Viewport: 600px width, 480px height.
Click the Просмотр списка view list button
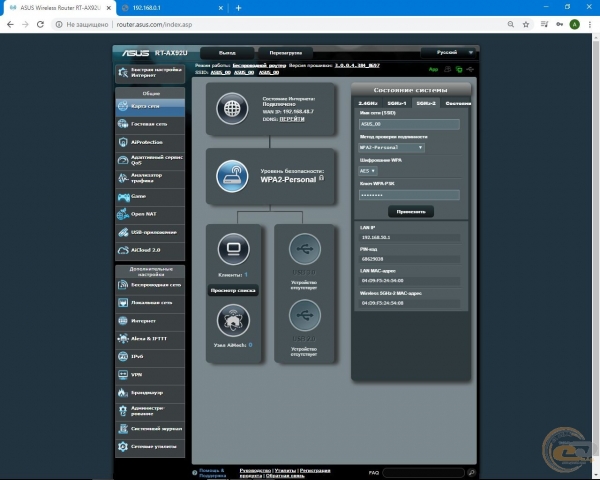pos(233,291)
